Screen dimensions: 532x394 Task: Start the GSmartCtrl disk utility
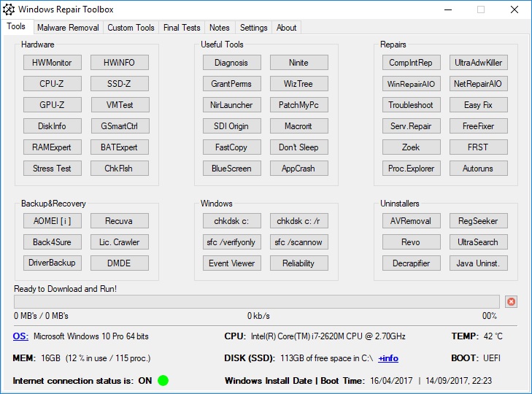[x=120, y=126]
